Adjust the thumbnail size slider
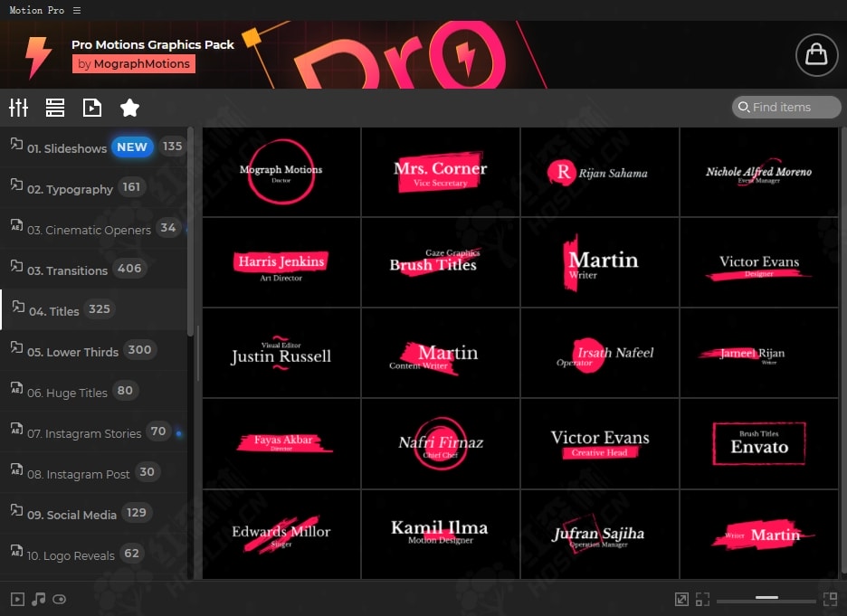Image resolution: width=847 pixels, height=616 pixels. click(x=766, y=599)
